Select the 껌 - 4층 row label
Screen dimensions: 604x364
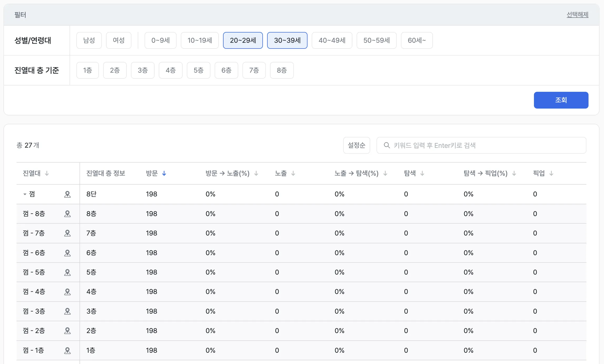(x=34, y=292)
